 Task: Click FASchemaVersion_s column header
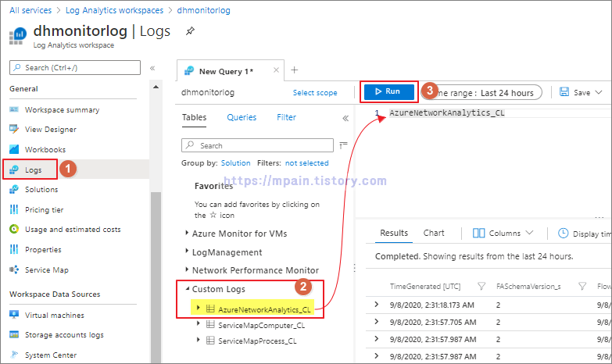(x=528, y=287)
